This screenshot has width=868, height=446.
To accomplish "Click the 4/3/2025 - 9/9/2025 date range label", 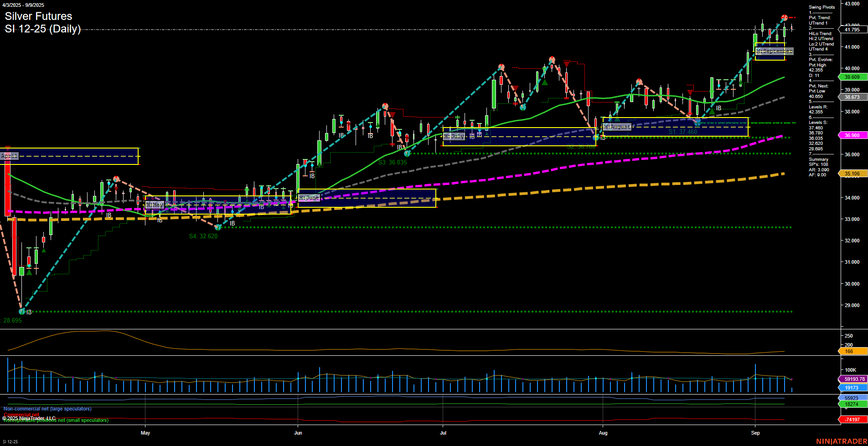I will point(23,5).
